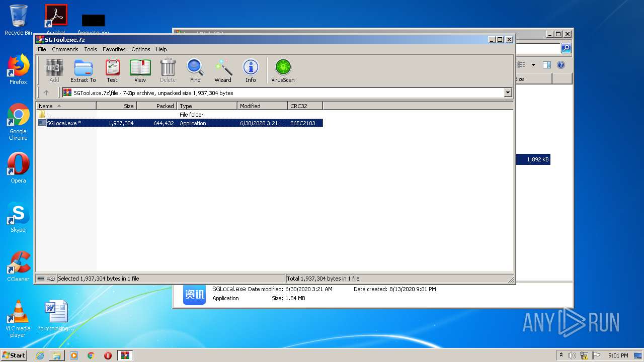Sort by Packed column header

[x=156, y=106]
